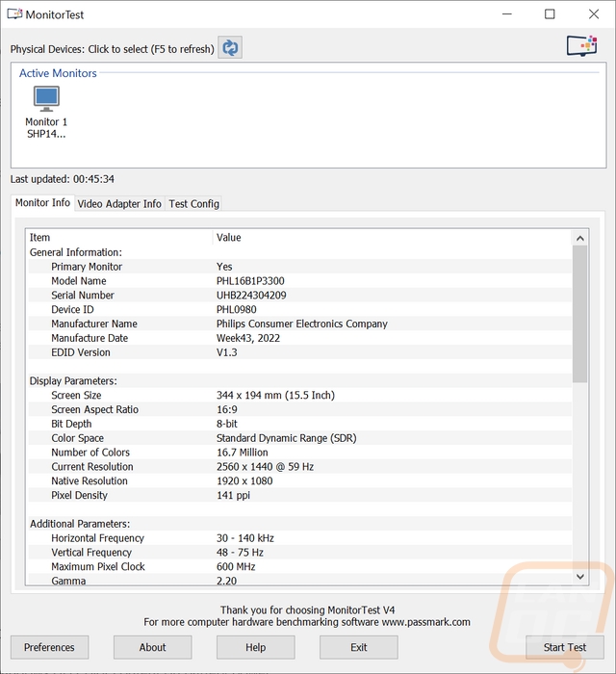
Task: Select the Current Resolution row label
Action: [92, 467]
